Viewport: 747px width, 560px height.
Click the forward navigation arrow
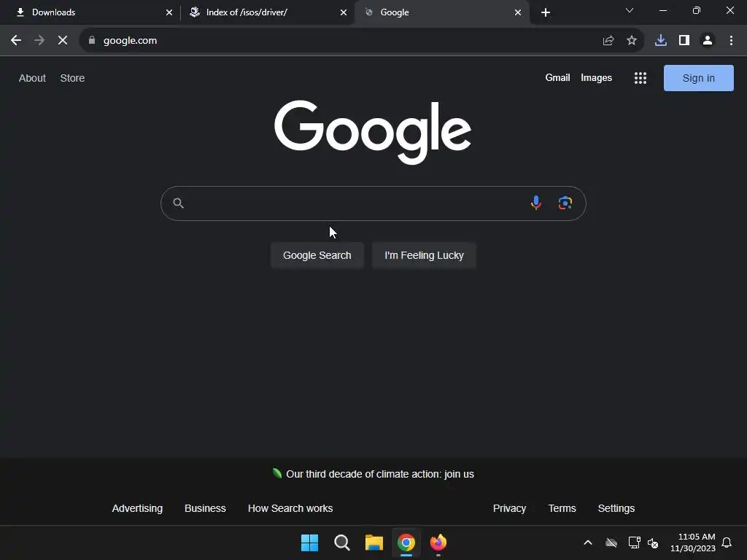coord(39,41)
